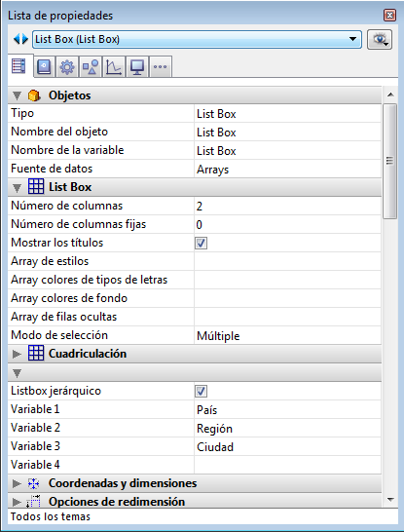Collapse the Objetos section

tap(17, 95)
